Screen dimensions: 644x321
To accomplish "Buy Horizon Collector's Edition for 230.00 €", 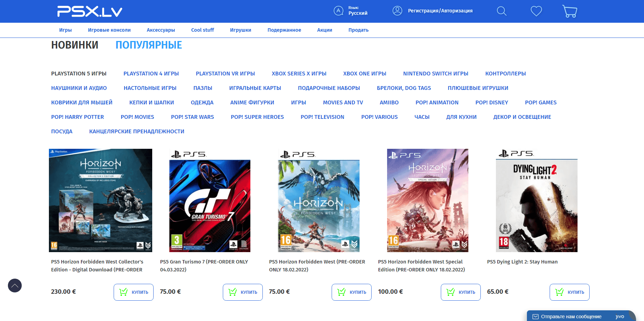I will tap(134, 292).
